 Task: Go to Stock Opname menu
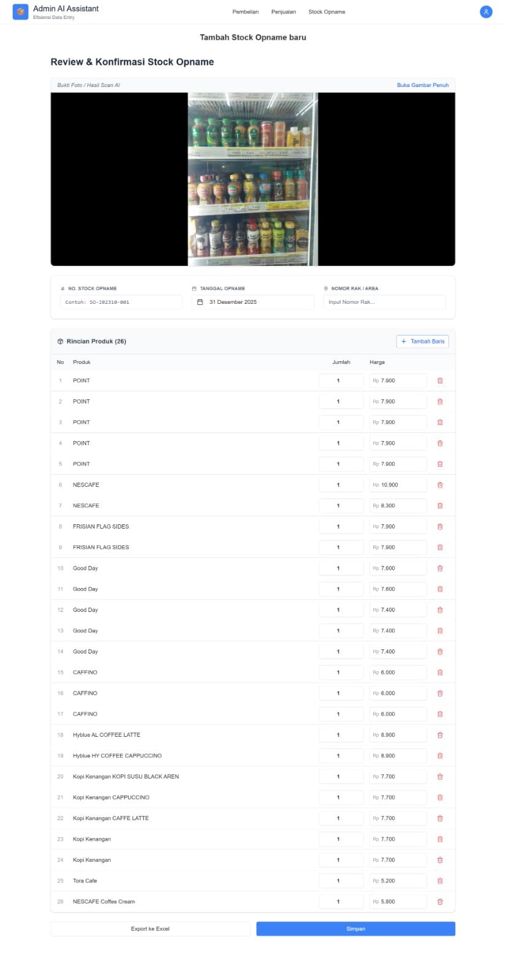[327, 12]
